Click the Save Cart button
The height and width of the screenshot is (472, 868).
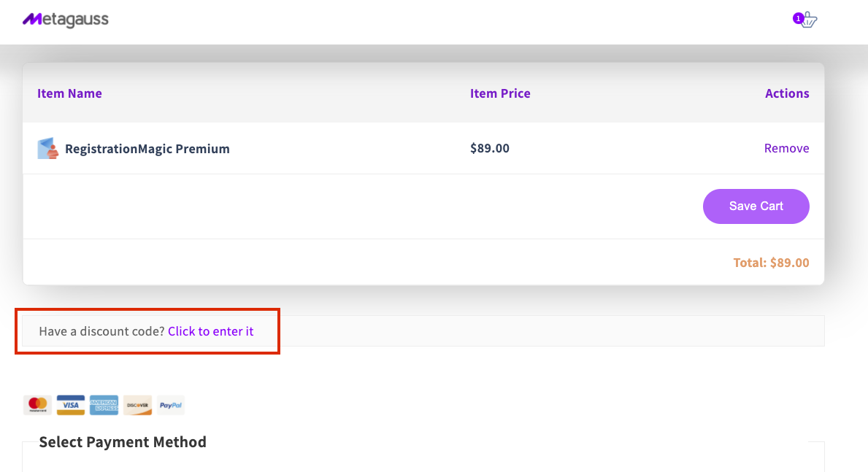(756, 206)
